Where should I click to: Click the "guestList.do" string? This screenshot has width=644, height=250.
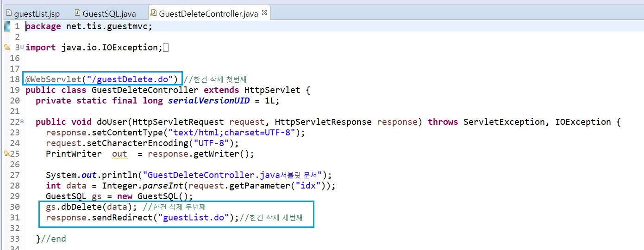tap(194, 218)
